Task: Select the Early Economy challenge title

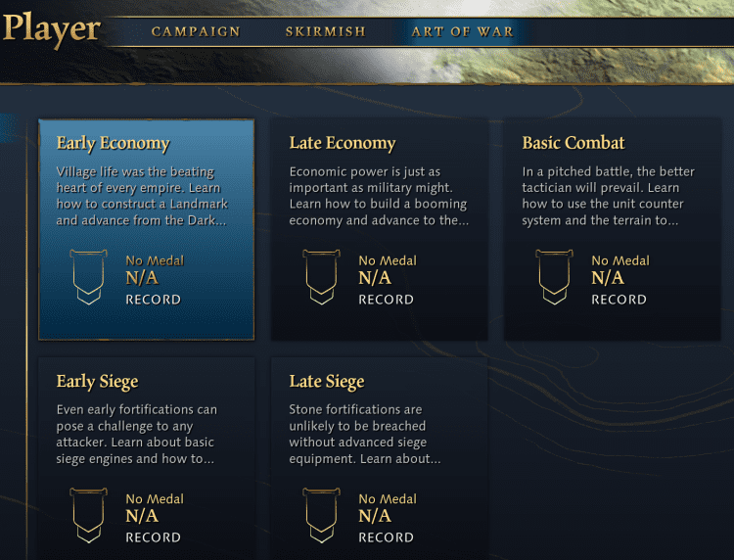Action: (x=113, y=143)
